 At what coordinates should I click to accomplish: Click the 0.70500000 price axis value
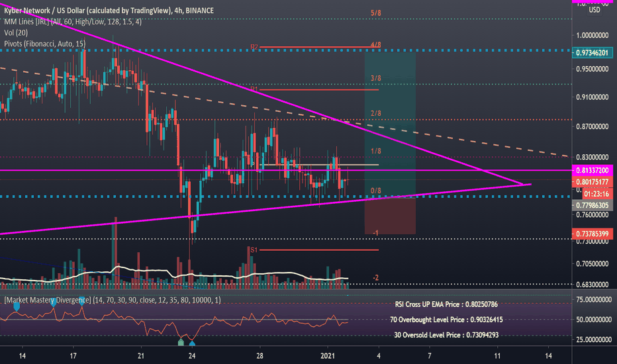tap(593, 263)
